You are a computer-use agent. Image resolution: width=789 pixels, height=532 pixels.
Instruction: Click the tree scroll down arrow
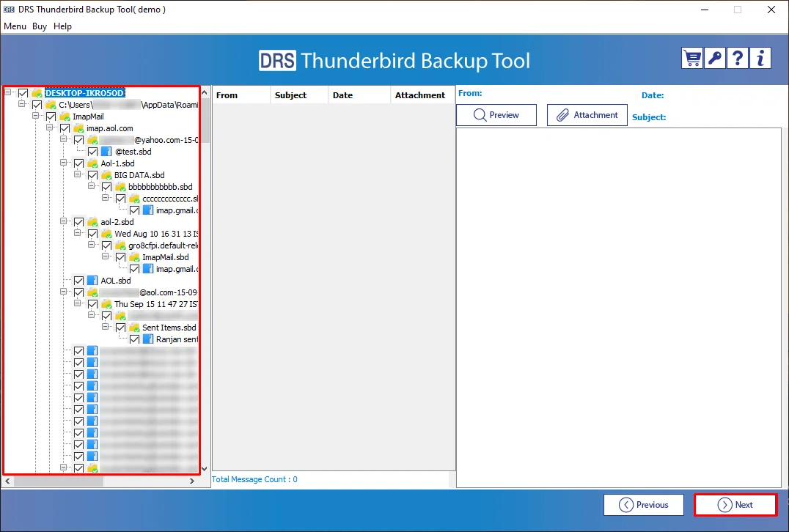(x=205, y=469)
